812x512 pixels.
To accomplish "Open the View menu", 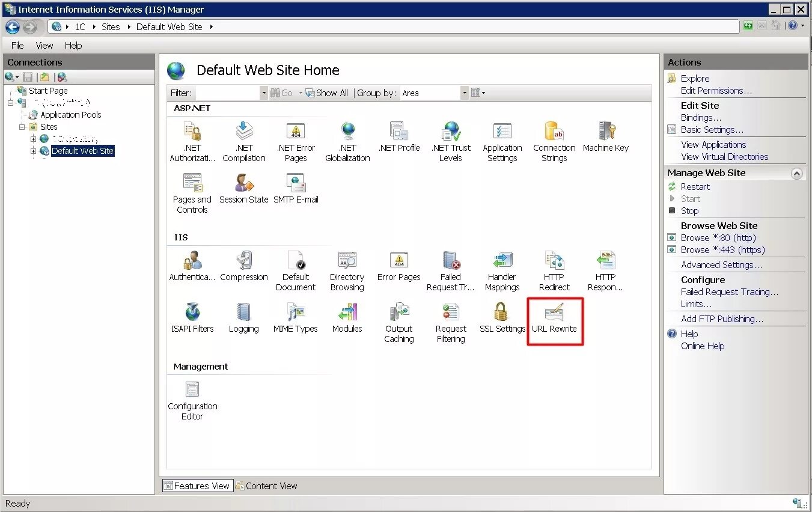I will pyautogui.click(x=44, y=46).
